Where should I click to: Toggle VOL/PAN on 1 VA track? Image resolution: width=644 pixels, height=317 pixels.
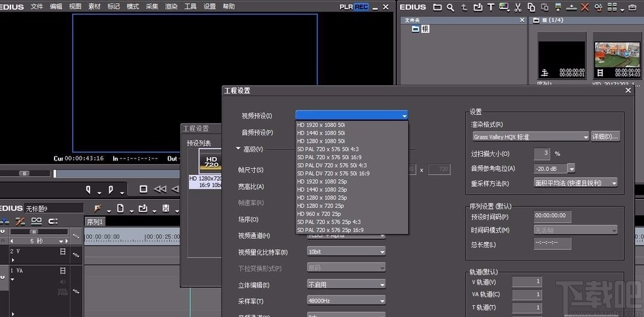(63, 292)
